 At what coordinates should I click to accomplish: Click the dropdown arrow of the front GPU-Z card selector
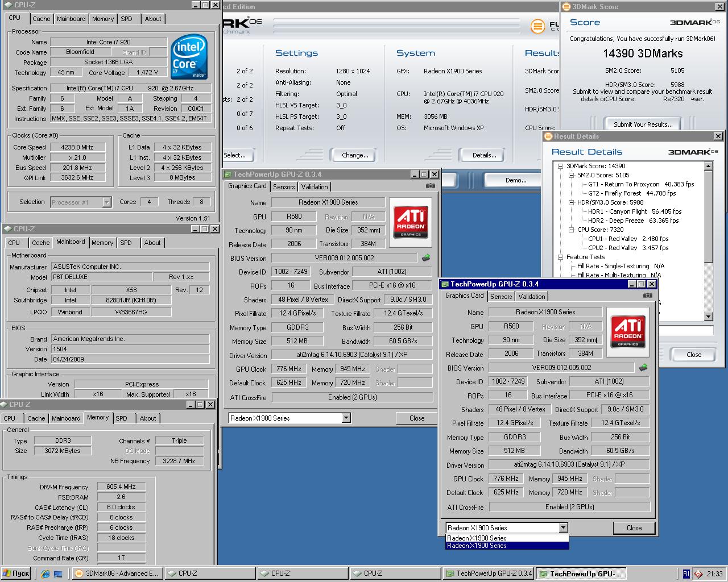pyautogui.click(x=563, y=527)
